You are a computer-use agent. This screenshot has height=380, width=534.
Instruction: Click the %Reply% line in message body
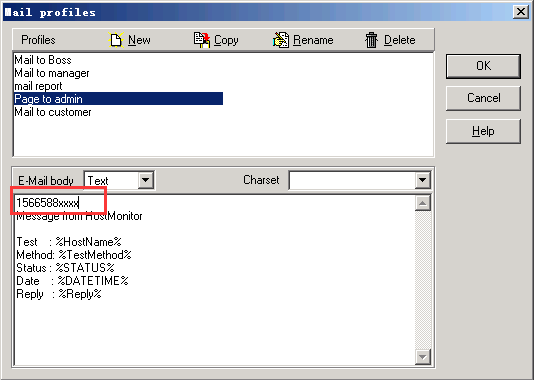click(59, 294)
